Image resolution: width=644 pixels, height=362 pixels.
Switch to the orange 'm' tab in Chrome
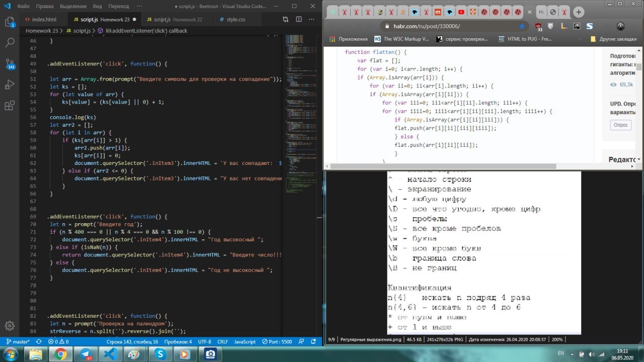pos(438,12)
